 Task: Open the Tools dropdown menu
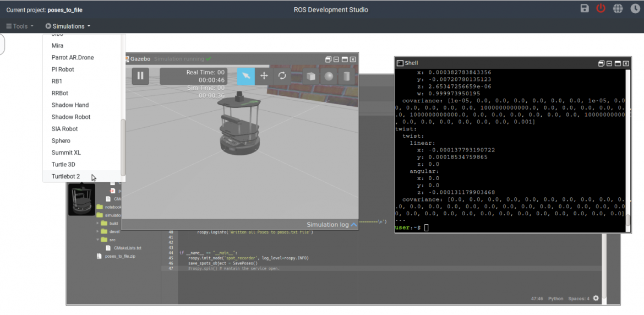point(20,26)
